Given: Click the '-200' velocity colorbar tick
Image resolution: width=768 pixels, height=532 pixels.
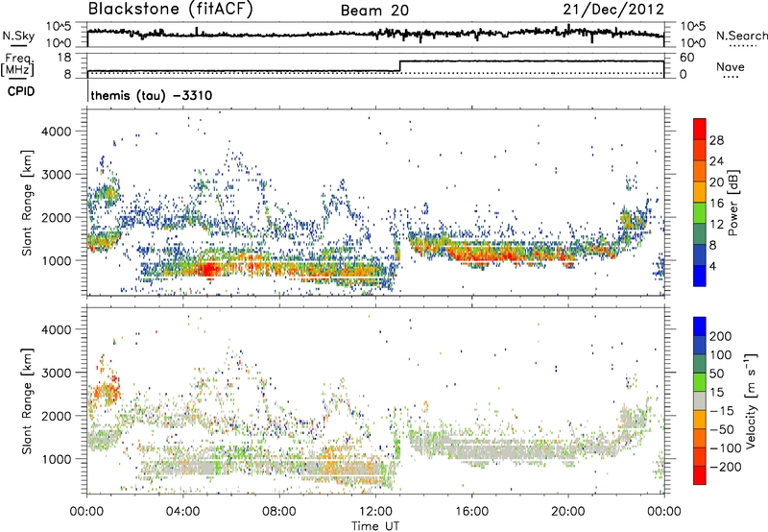Looking at the screenshot, I should pyautogui.click(x=728, y=467).
